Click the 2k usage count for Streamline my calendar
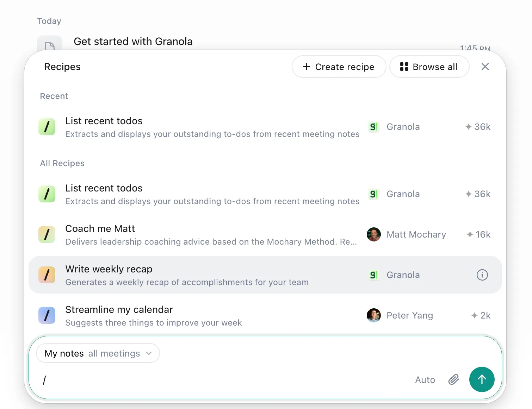This screenshot has height=409, width=532. pos(481,315)
